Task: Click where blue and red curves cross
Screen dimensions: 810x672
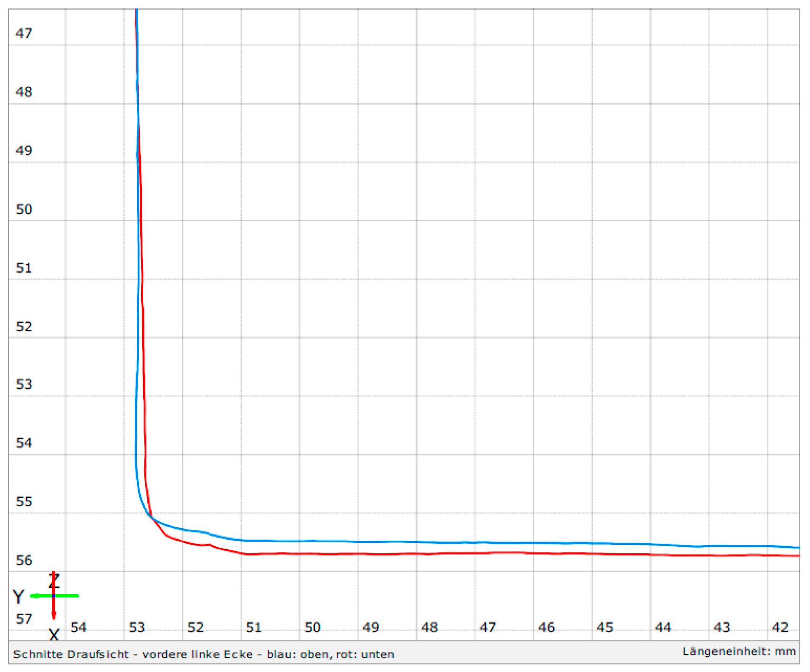Action: point(150,516)
